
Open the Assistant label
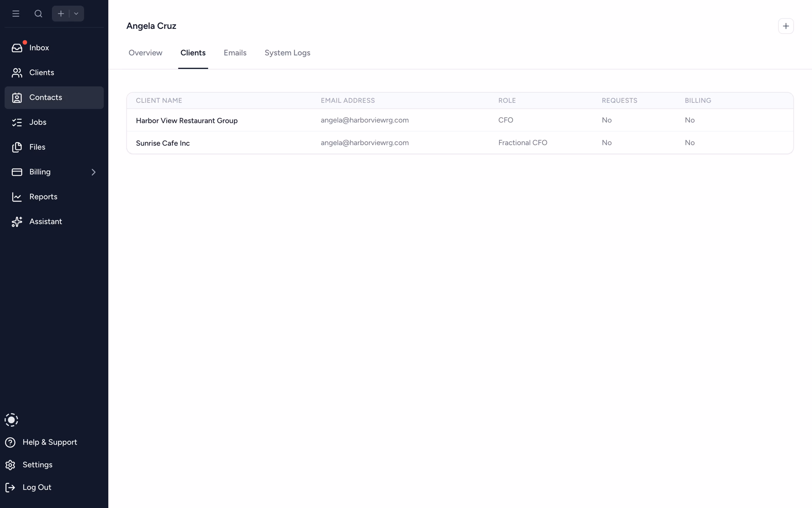[x=46, y=221]
